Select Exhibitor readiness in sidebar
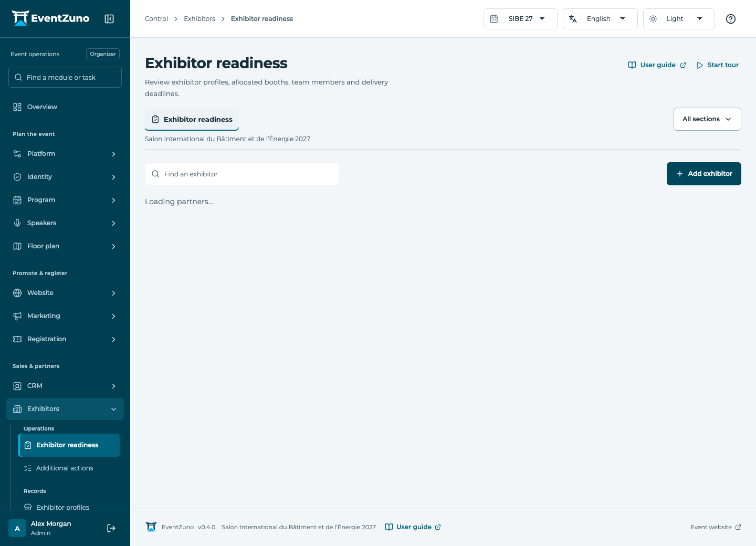This screenshot has width=756, height=546. (x=69, y=445)
